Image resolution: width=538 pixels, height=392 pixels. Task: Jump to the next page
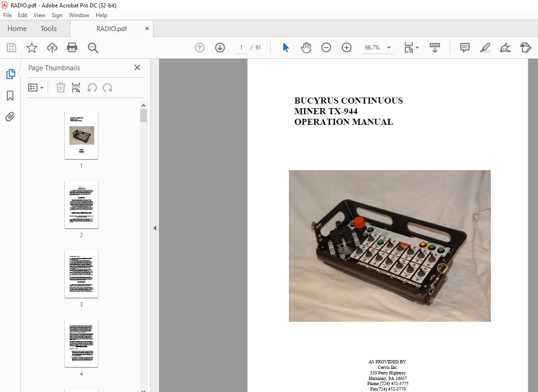click(220, 47)
